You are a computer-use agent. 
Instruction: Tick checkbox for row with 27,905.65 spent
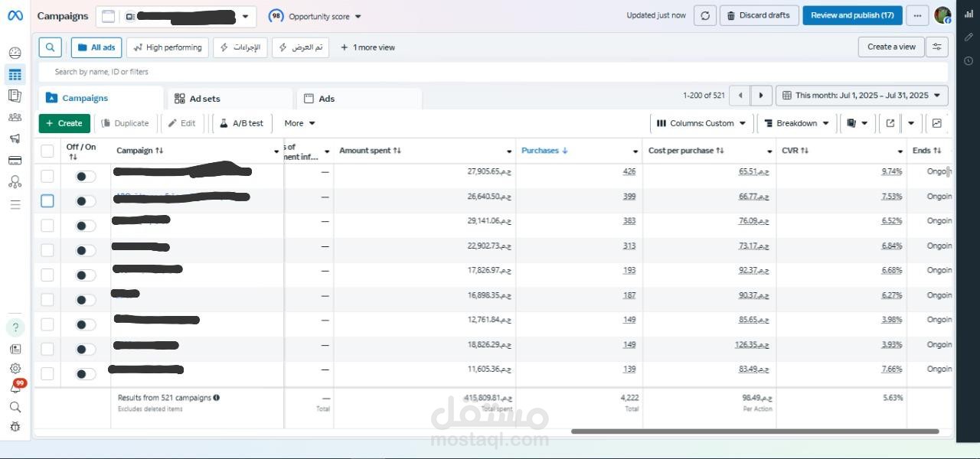click(47, 176)
